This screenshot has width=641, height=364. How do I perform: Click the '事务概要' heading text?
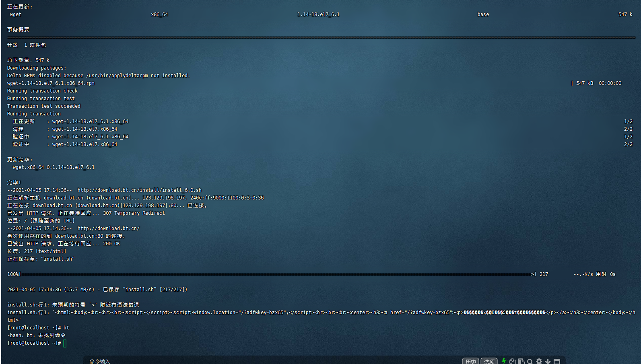click(x=18, y=30)
